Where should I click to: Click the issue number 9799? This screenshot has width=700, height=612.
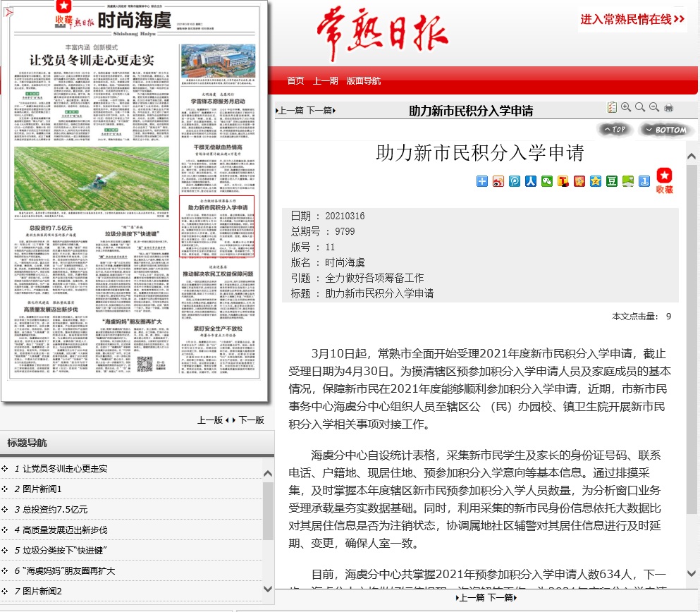point(345,231)
